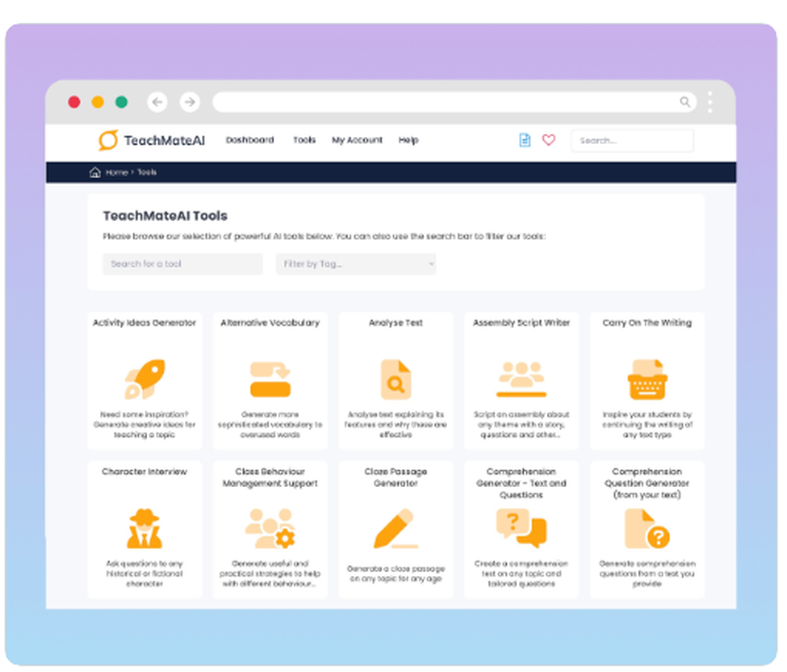Click the Comprehension Question Generator document question icon

[648, 529]
